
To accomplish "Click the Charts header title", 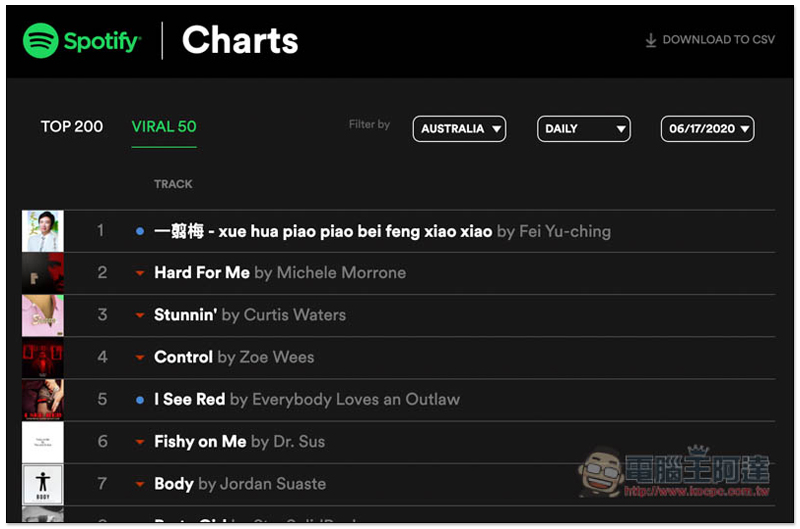I will 240,41.
